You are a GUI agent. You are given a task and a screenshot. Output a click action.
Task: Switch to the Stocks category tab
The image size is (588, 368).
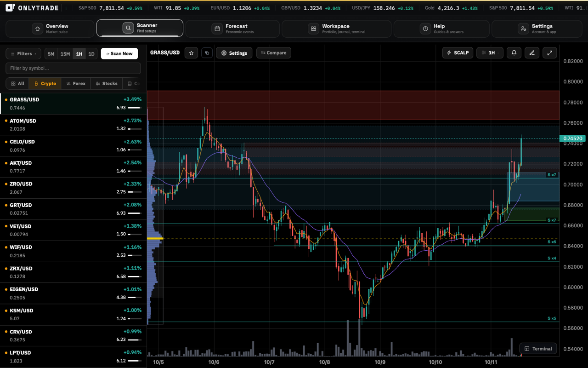pos(107,84)
